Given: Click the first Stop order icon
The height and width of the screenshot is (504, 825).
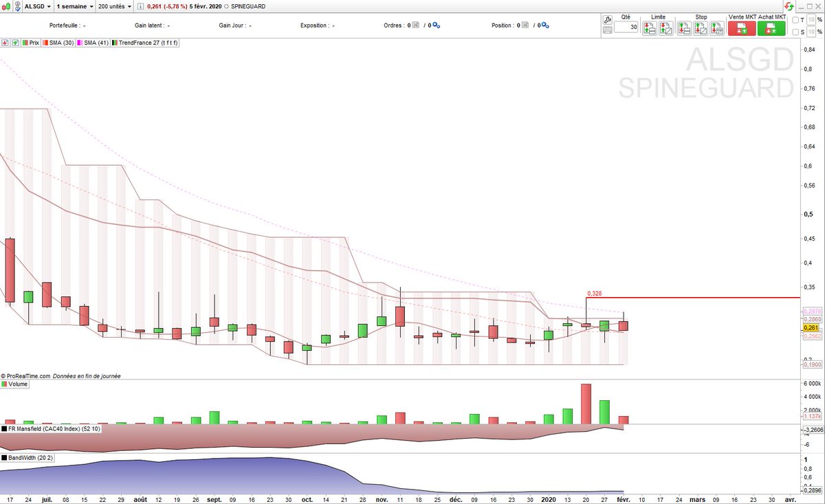Looking at the screenshot, I should pyautogui.click(x=684, y=28).
